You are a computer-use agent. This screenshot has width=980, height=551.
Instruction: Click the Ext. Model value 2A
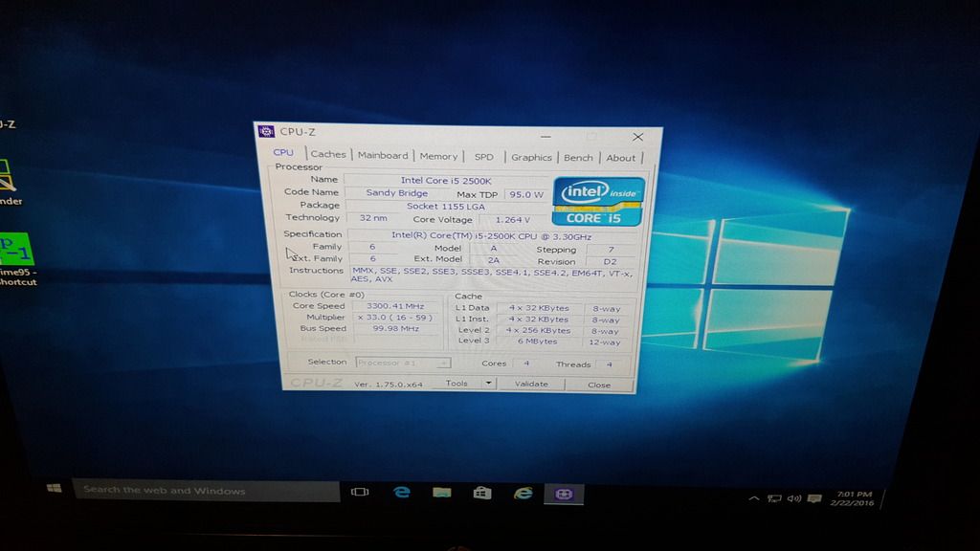[493, 260]
